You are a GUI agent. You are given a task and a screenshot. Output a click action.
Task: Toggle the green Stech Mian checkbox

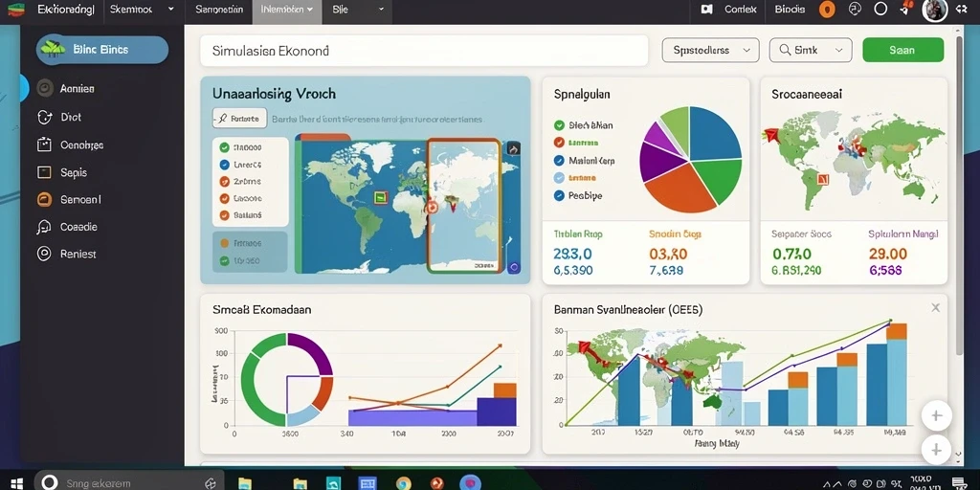pos(559,125)
